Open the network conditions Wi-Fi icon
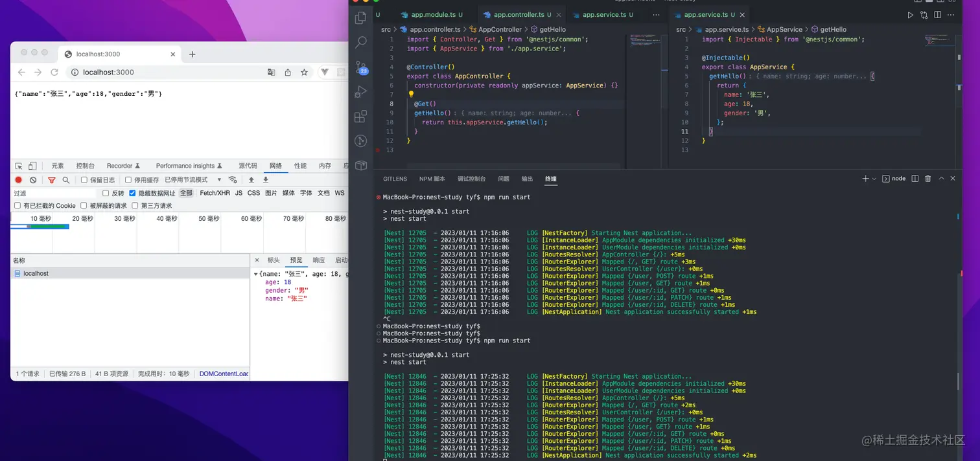Screen dimensions: 980x461 click(233, 180)
